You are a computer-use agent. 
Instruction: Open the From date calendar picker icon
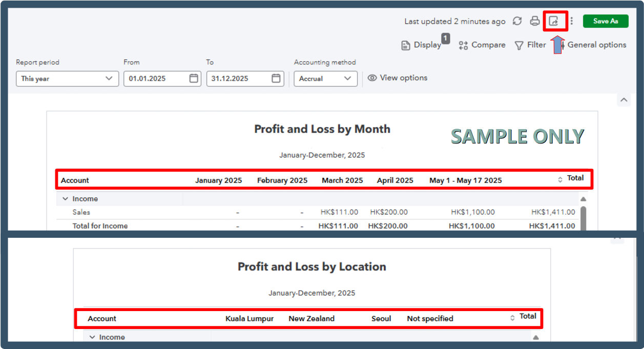[194, 78]
